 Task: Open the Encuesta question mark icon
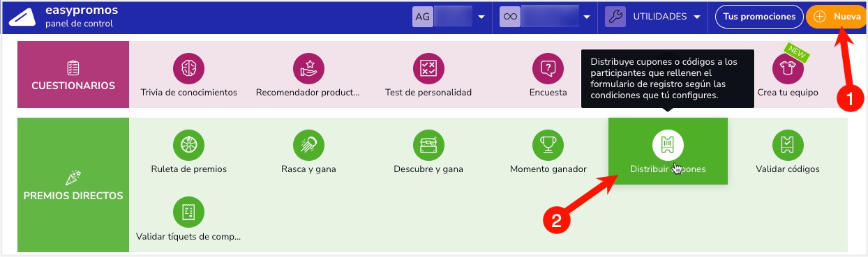click(548, 68)
